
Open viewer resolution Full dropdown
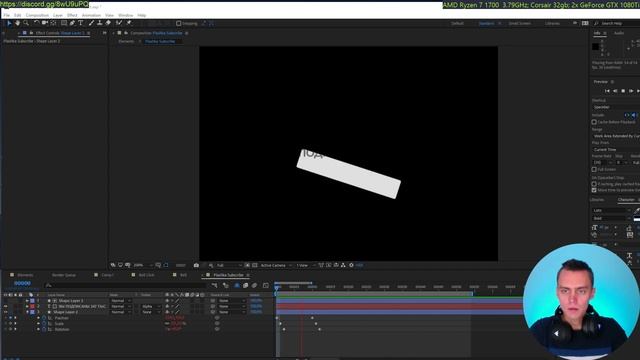(229, 265)
